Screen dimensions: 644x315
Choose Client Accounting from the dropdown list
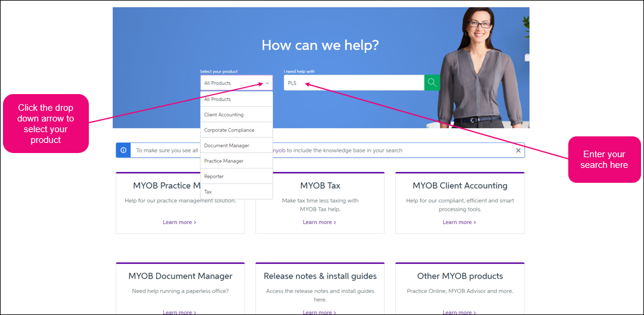[236, 114]
